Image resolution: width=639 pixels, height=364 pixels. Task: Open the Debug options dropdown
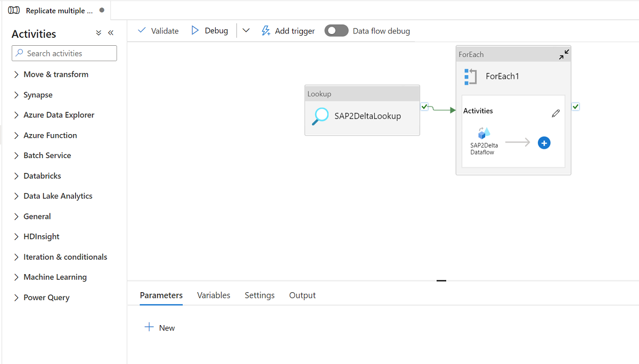[245, 30]
